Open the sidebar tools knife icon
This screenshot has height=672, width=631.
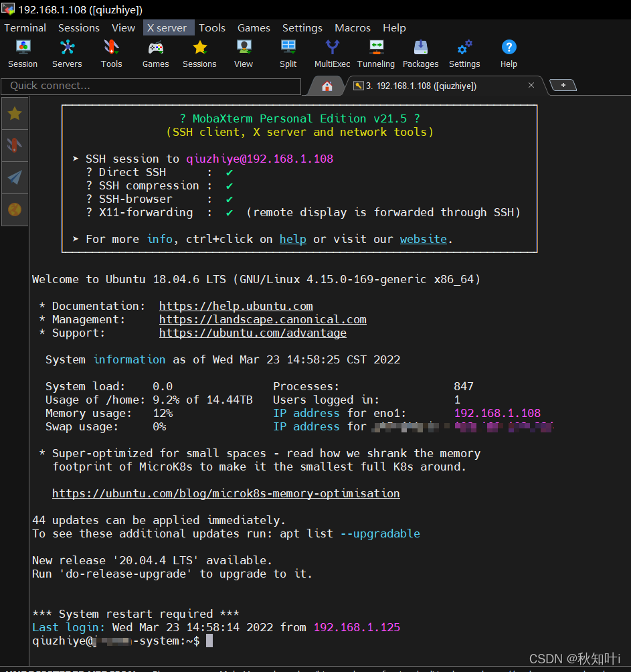(x=15, y=146)
